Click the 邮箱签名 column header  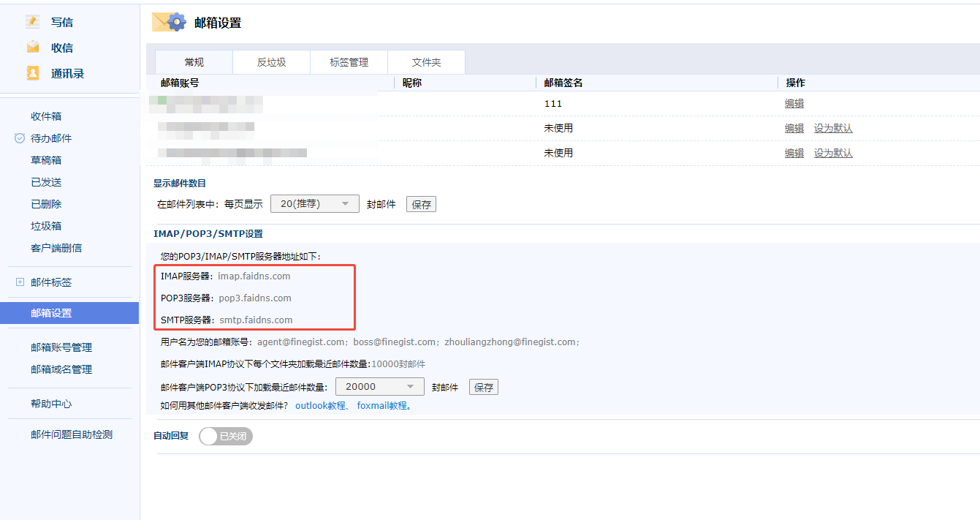(x=563, y=83)
